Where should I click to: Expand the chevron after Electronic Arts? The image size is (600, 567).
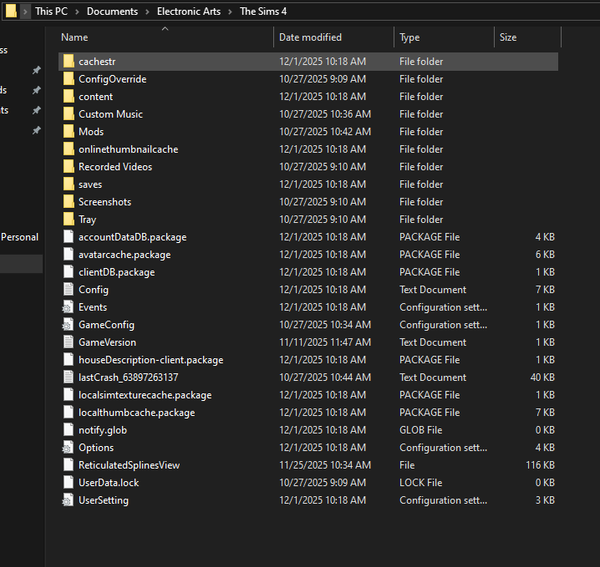tap(230, 12)
